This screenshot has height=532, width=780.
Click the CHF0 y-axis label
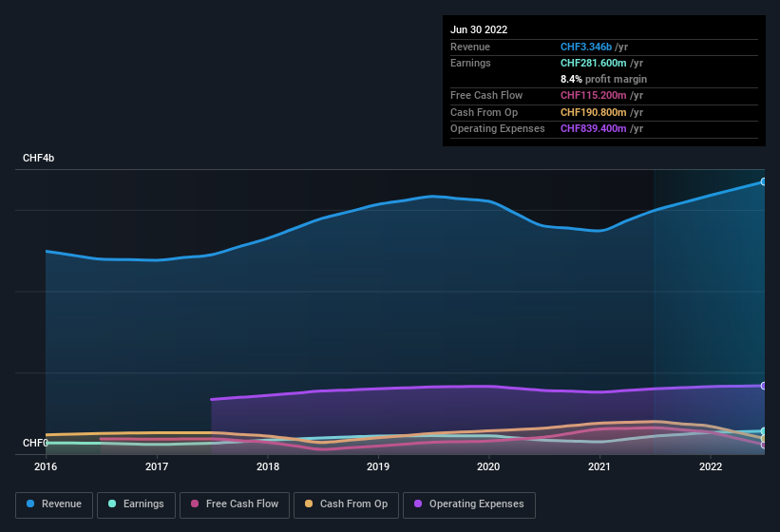[35, 443]
